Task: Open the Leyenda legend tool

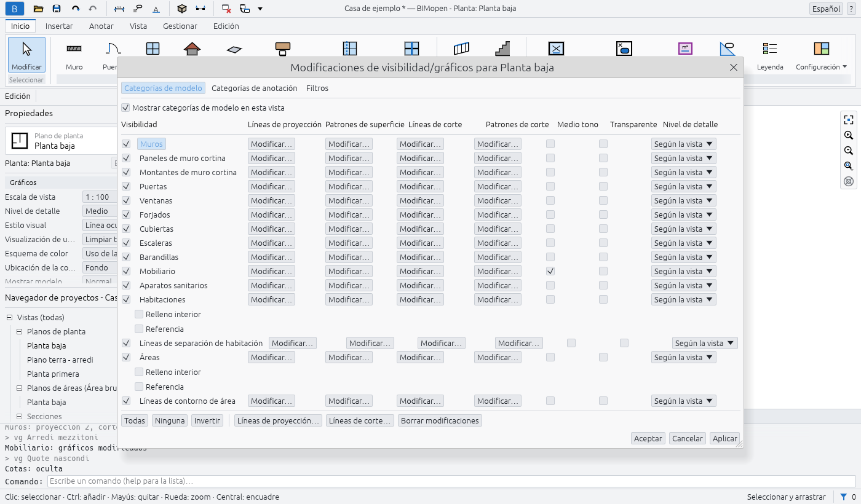Action: [x=770, y=55]
